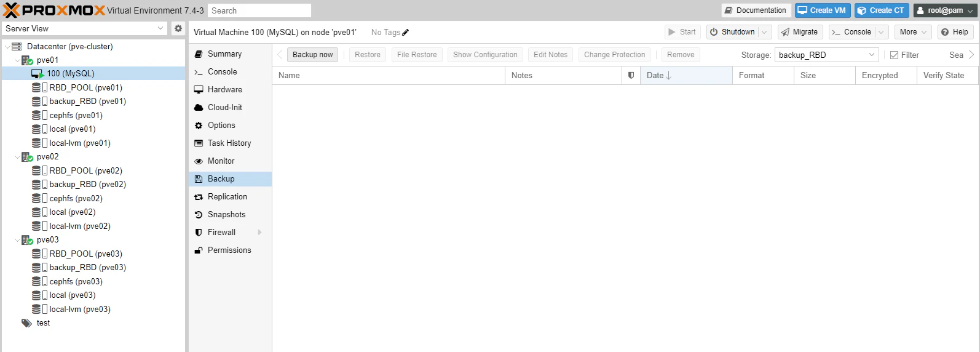Collapse the pve01 tree node
Viewport: 980px width, 352px height.
(x=17, y=60)
